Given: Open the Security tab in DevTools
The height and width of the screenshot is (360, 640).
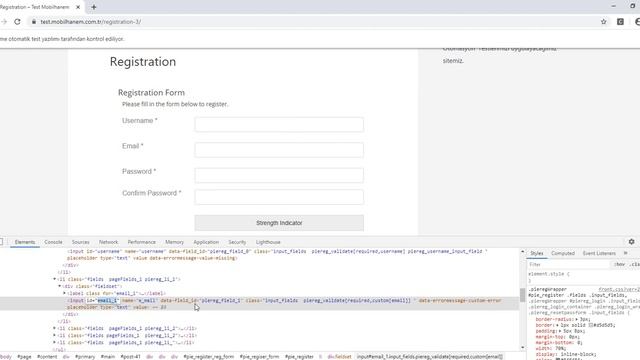Looking at the screenshot, I should click(x=237, y=242).
